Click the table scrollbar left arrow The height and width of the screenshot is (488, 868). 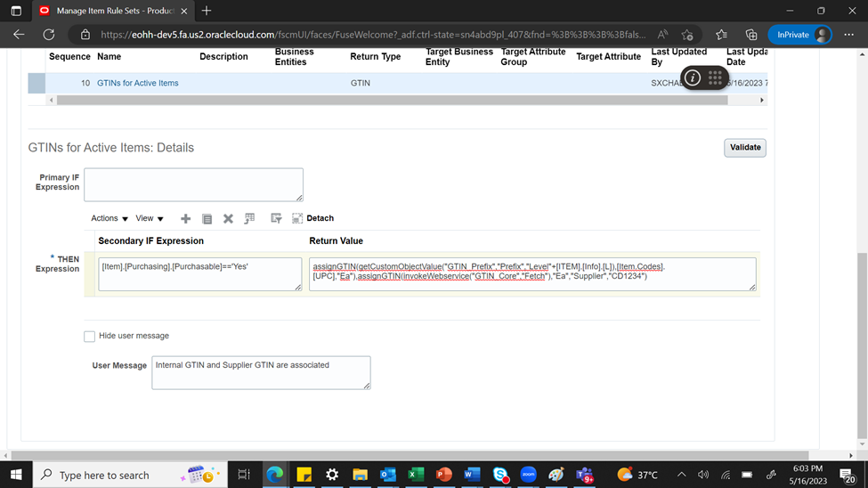pos(52,101)
